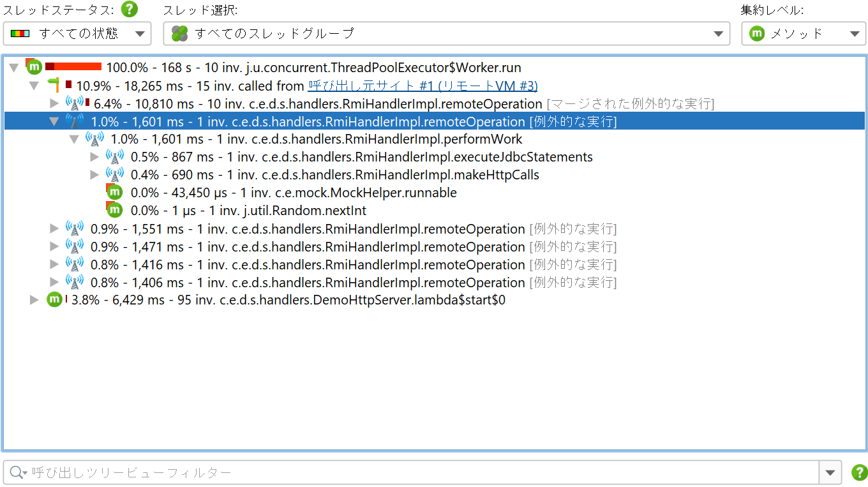Expand the DemoHttpServer.lambda$start$0 node
The width and height of the screenshot is (868, 487).
[x=34, y=300]
